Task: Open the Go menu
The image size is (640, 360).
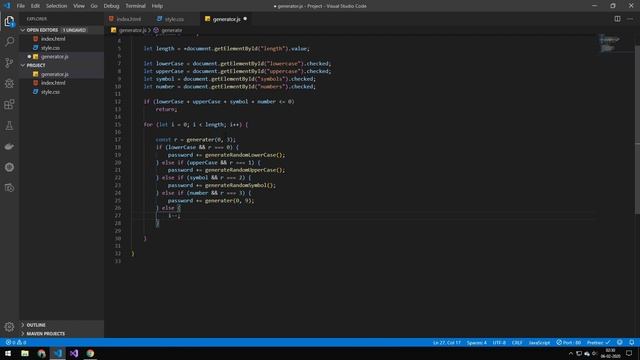Action: pyautogui.click(x=94, y=6)
